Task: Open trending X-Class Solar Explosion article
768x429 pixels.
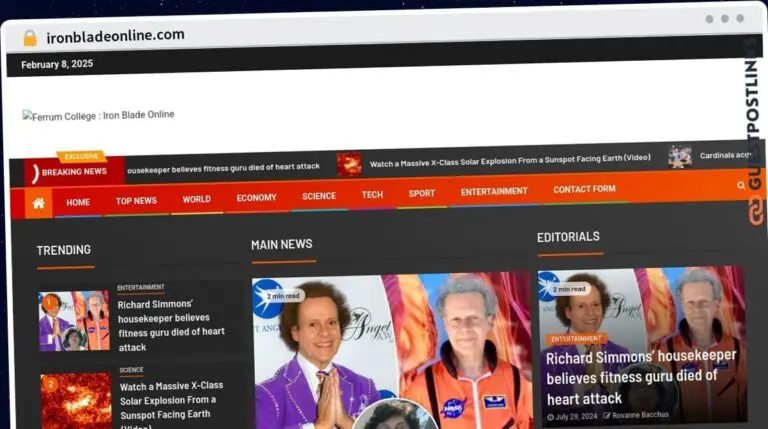Action: point(171,399)
